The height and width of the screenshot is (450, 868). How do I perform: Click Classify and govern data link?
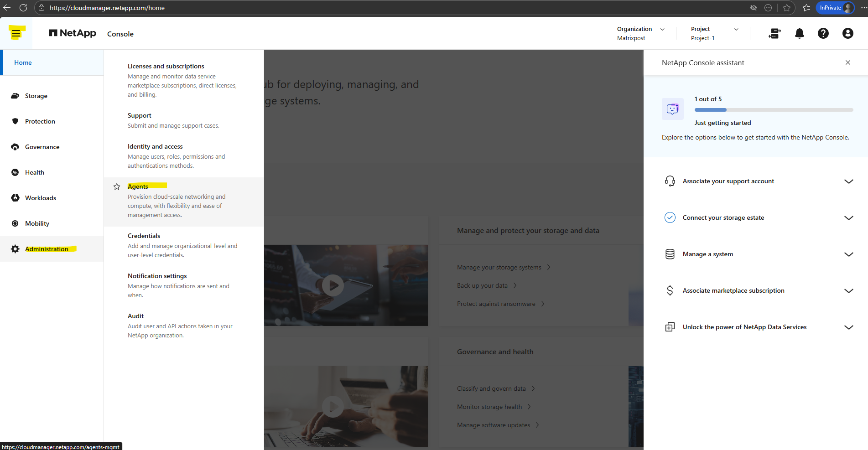point(496,388)
